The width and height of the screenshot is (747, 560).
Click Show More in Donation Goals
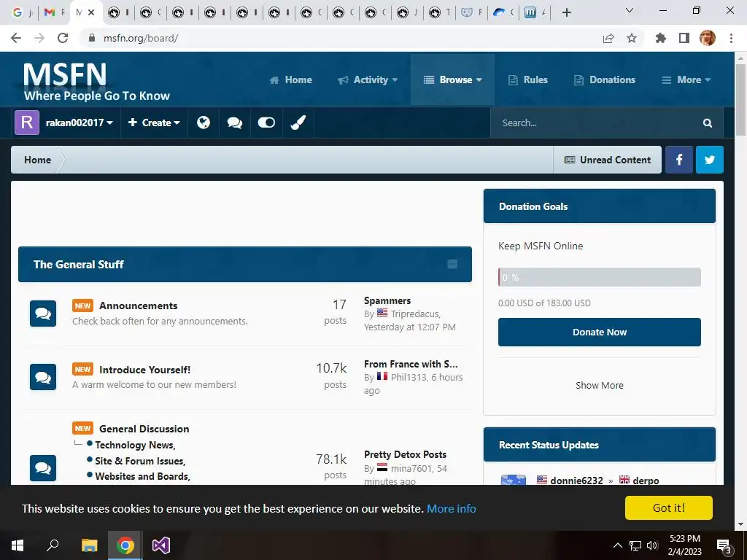coord(600,385)
